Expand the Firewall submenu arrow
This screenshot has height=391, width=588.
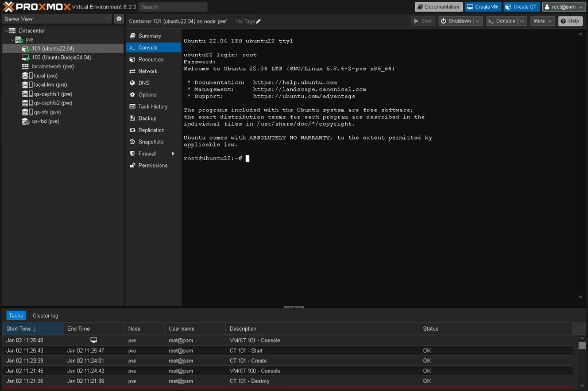173,154
